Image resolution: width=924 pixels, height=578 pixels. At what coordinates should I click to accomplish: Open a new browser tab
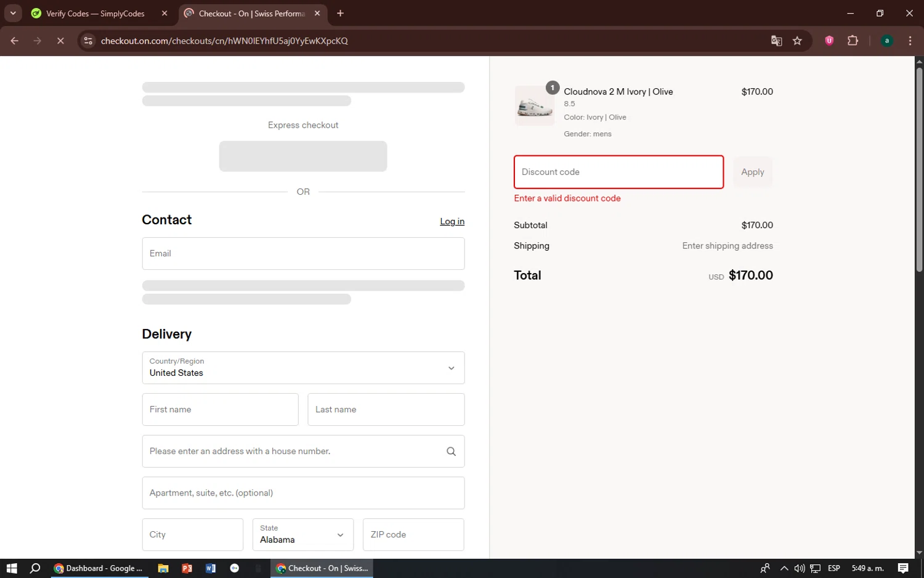pyautogui.click(x=340, y=13)
